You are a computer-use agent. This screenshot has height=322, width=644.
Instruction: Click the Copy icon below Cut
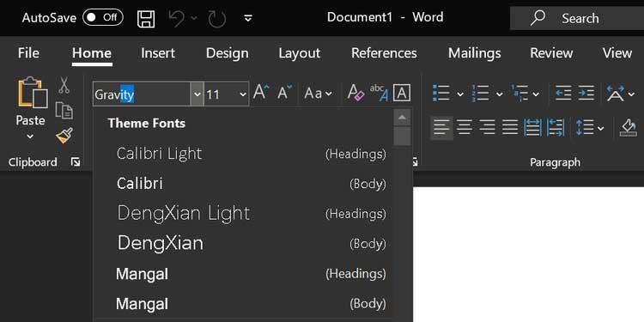[x=64, y=111]
